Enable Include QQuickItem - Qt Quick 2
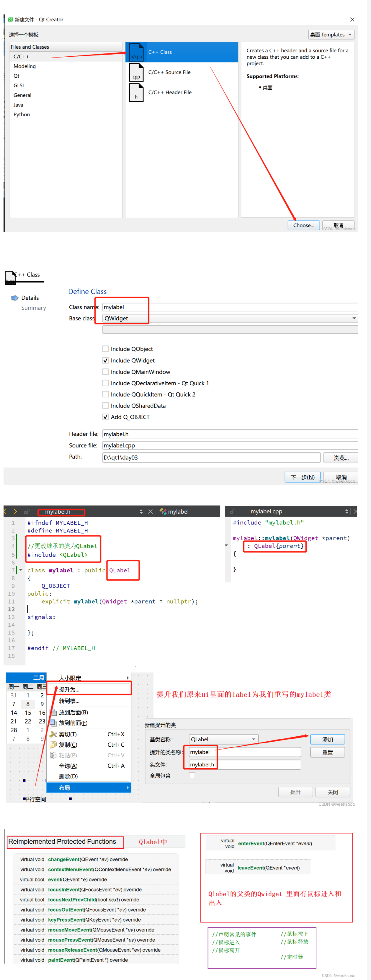The width and height of the screenshot is (371, 980). click(x=105, y=394)
